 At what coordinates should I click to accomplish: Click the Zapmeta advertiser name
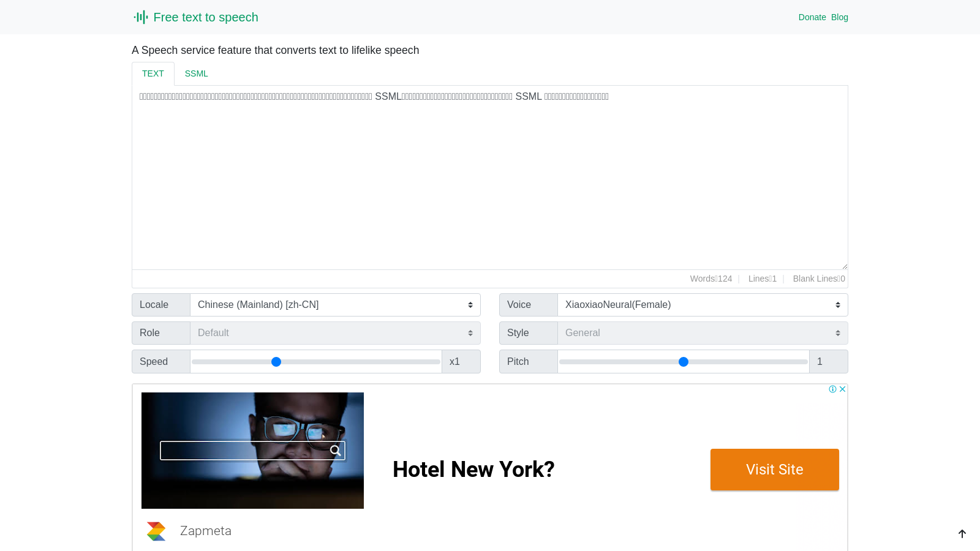point(206,531)
